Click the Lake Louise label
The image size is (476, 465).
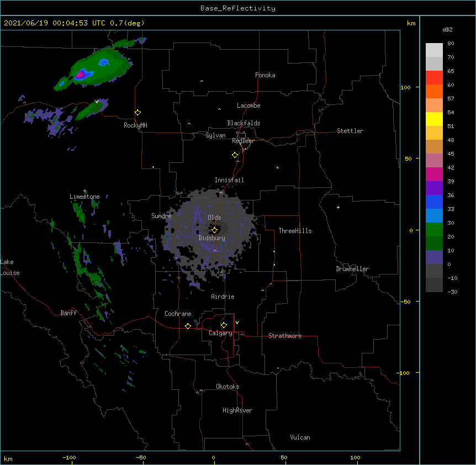click(x=10, y=267)
